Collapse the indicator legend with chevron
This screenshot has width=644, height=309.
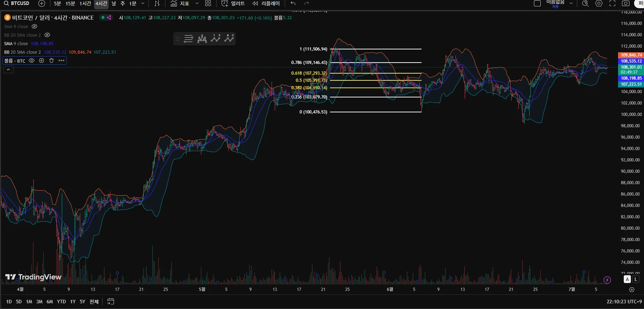(8, 70)
